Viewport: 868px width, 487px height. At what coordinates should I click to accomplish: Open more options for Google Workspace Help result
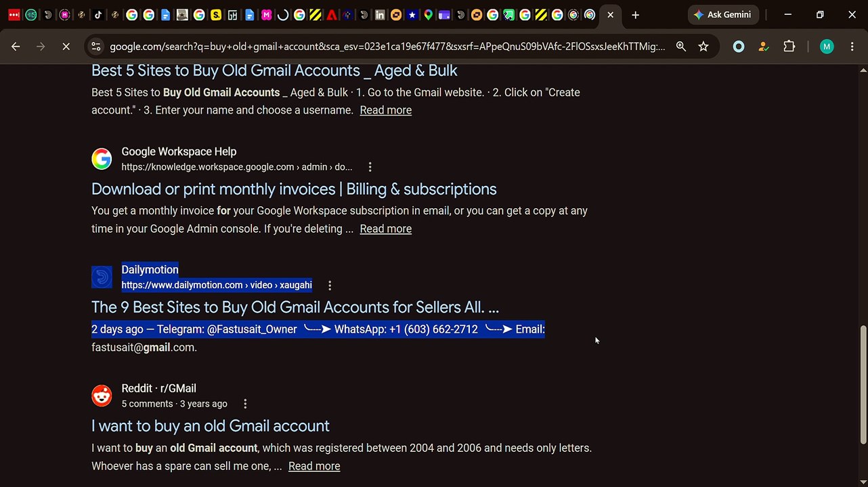point(370,167)
